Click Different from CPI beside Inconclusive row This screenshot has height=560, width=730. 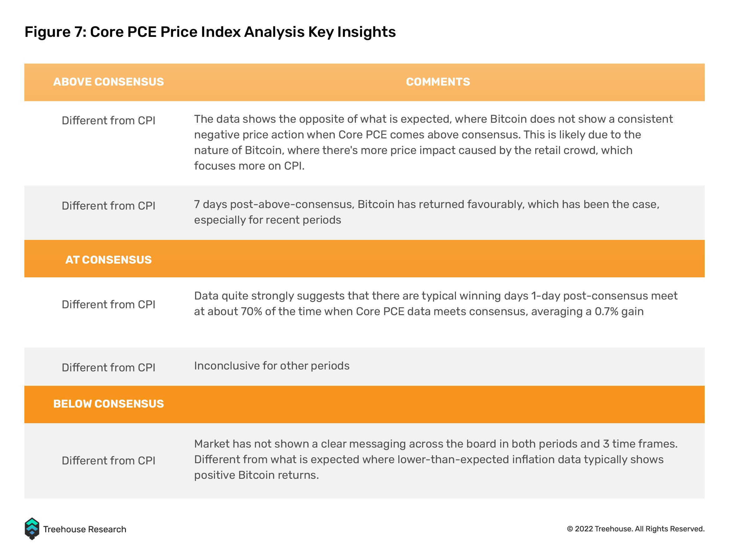(108, 368)
